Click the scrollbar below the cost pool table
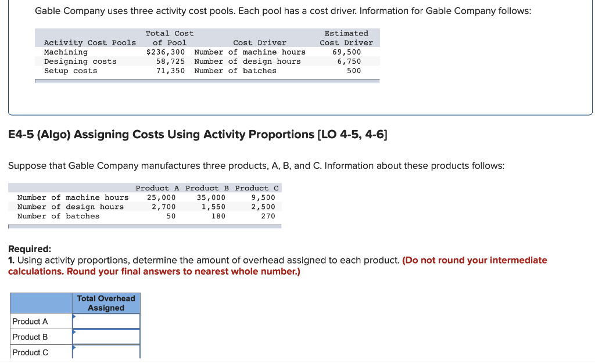Viewport: 595px width, 364px height. coord(207,81)
